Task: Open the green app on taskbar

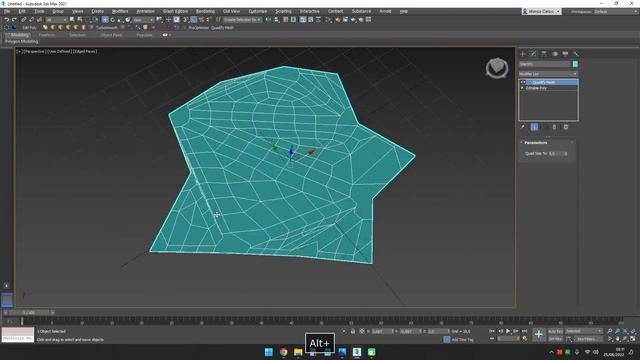Action: 371,352
